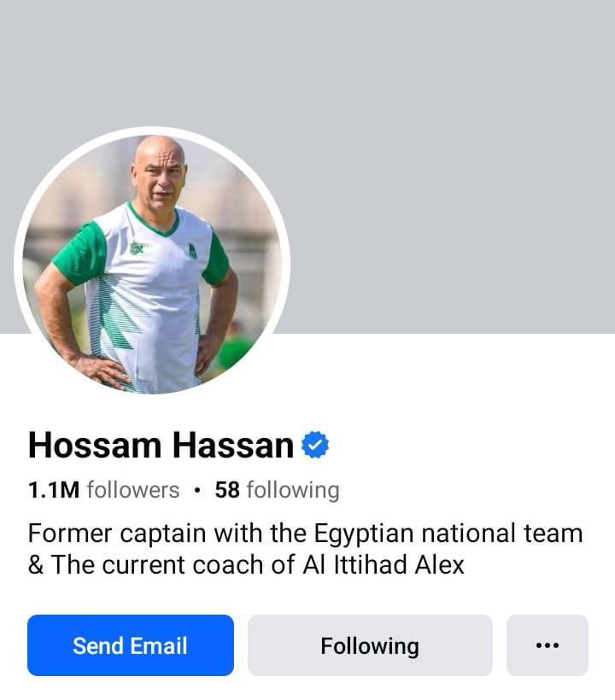The image size is (615, 700).
Task: Select the Hossam Hassan profile name
Action: coord(161,445)
